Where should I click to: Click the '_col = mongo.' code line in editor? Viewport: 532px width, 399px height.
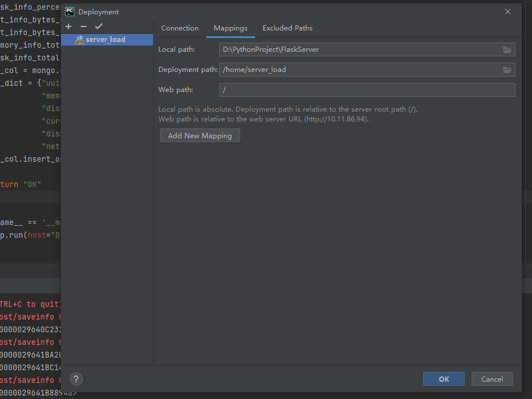[x=30, y=71]
